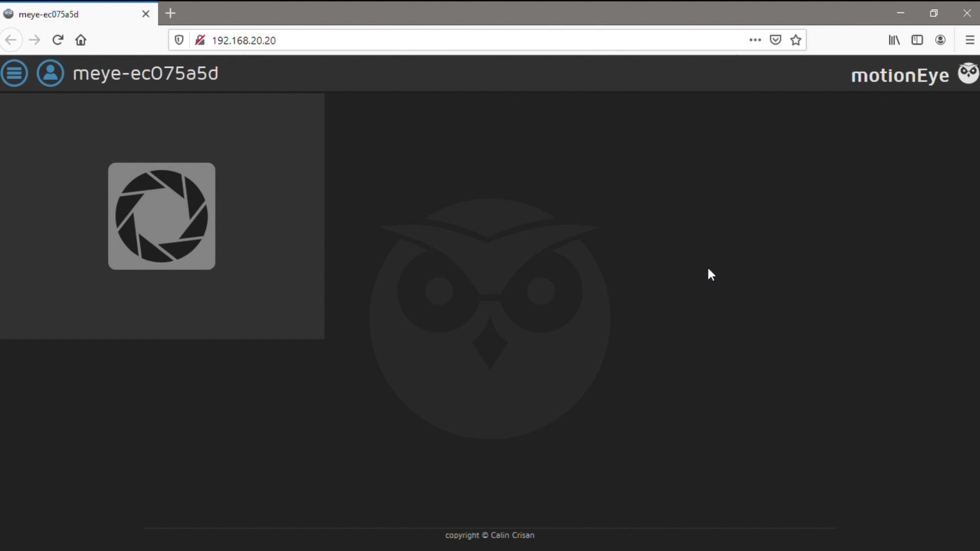Open a new browser tab
The width and height of the screenshot is (980, 551).
(170, 13)
